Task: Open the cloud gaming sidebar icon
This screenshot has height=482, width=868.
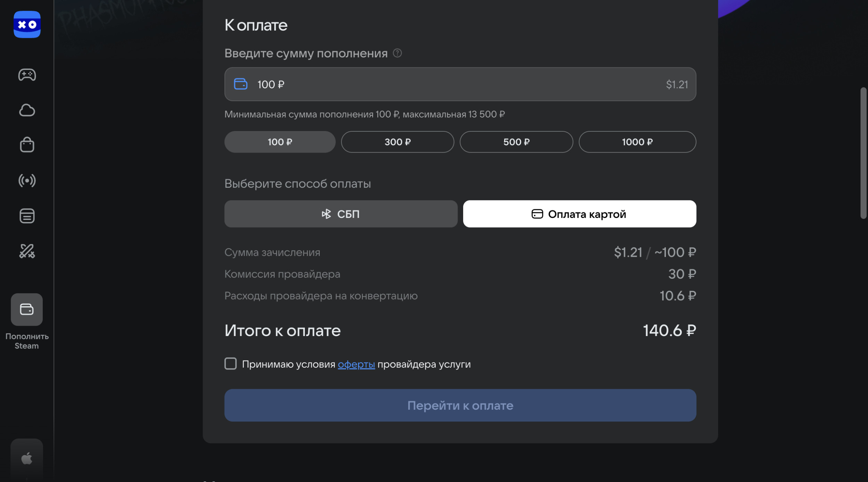Action: (x=27, y=110)
